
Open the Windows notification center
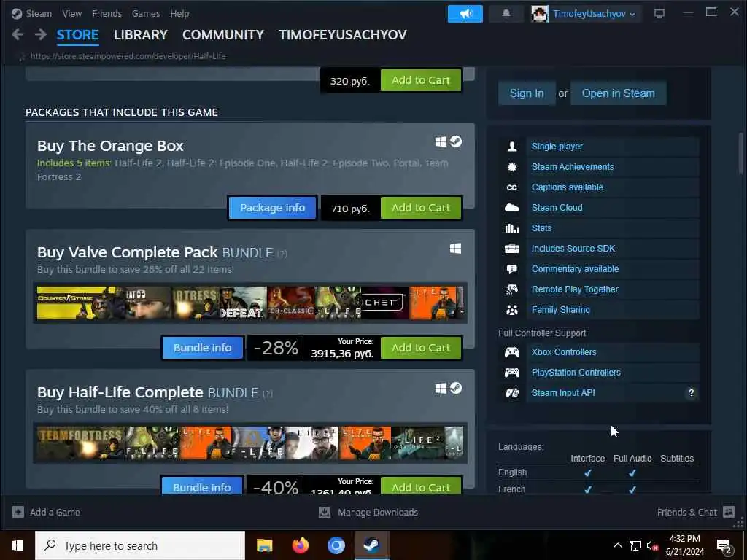pyautogui.click(x=724, y=546)
